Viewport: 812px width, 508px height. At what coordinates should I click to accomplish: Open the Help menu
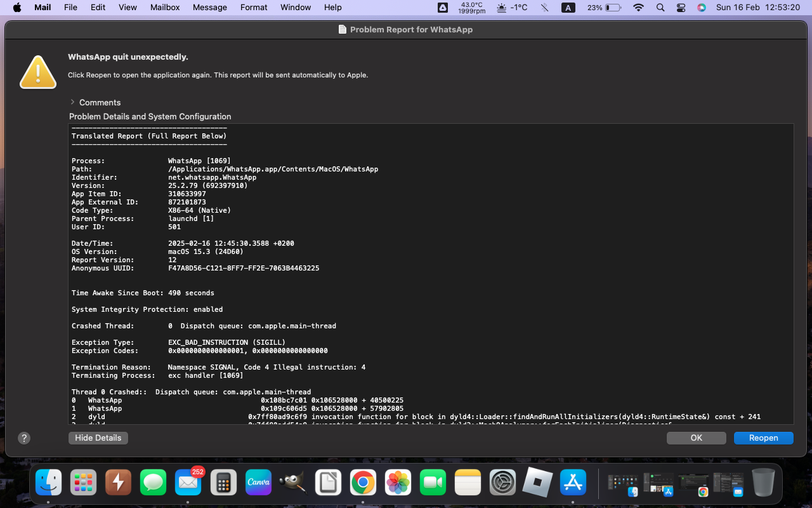click(332, 8)
